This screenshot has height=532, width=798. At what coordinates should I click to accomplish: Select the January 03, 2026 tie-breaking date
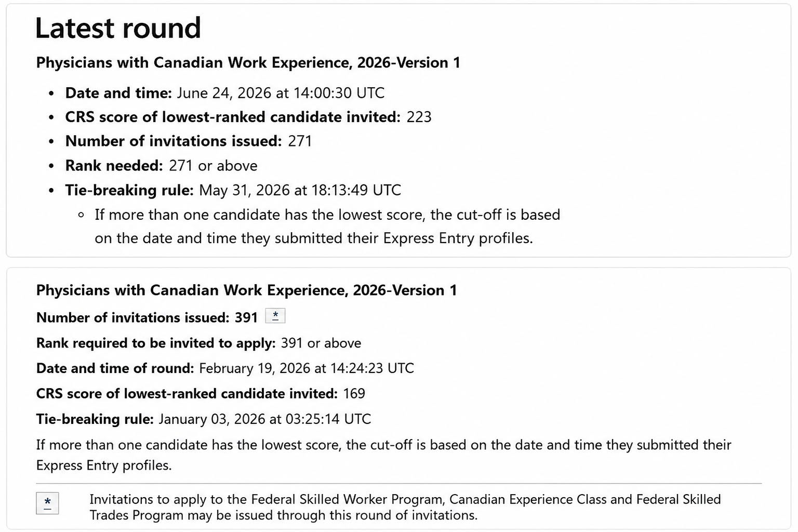[265, 419]
